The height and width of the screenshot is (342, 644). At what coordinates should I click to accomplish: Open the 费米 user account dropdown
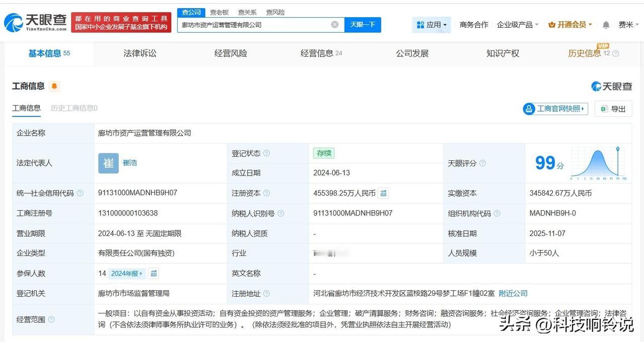[x=628, y=25]
